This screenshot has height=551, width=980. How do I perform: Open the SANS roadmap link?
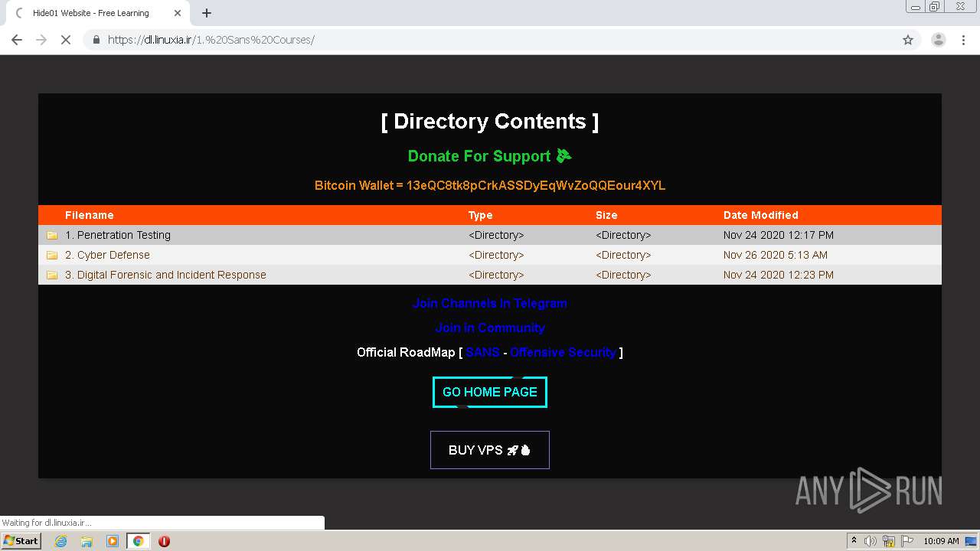[482, 352]
